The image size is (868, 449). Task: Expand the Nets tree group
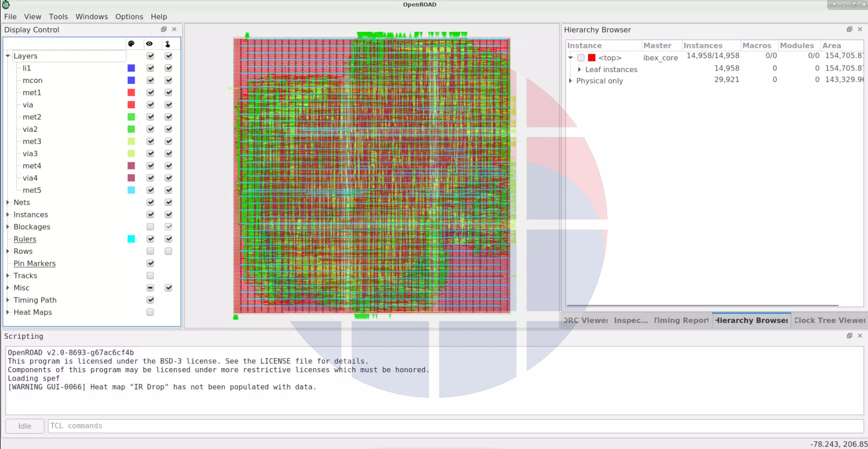pyautogui.click(x=8, y=202)
